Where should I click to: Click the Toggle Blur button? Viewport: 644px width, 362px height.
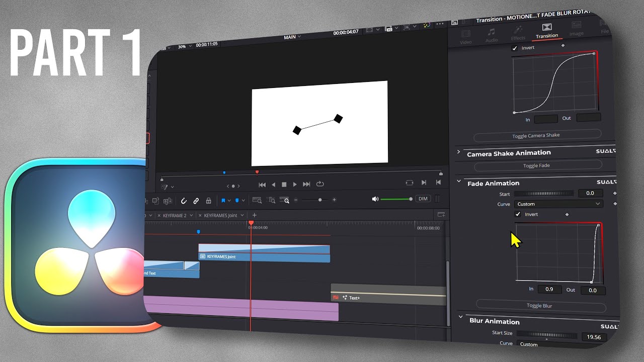(x=541, y=305)
